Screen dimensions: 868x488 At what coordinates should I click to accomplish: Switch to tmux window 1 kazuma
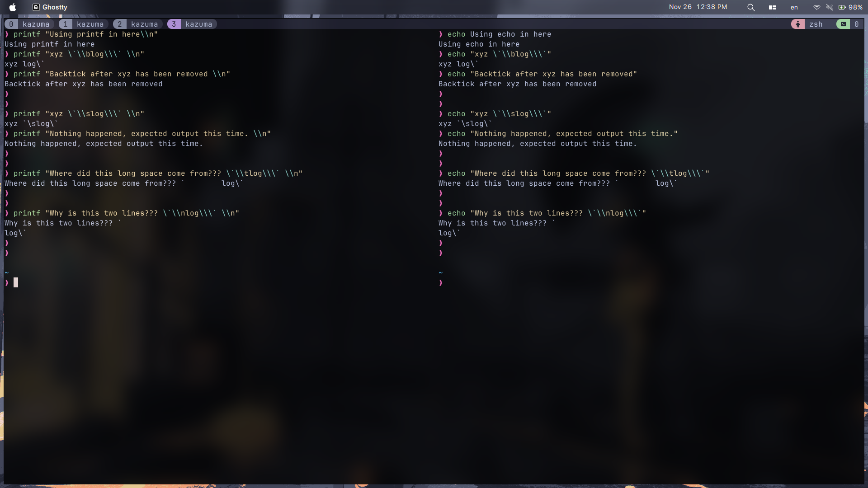tap(84, 24)
